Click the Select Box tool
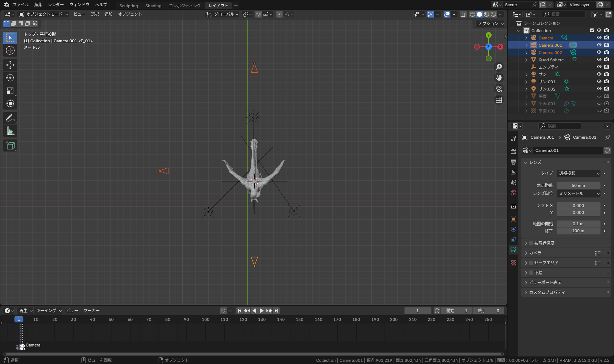This screenshot has width=614, height=364. pos(10,38)
